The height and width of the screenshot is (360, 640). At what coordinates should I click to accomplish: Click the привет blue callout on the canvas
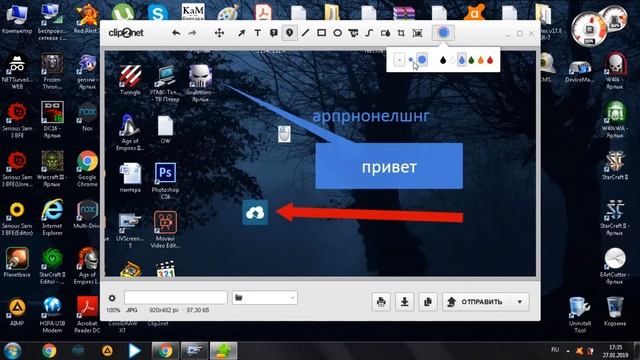tap(389, 166)
